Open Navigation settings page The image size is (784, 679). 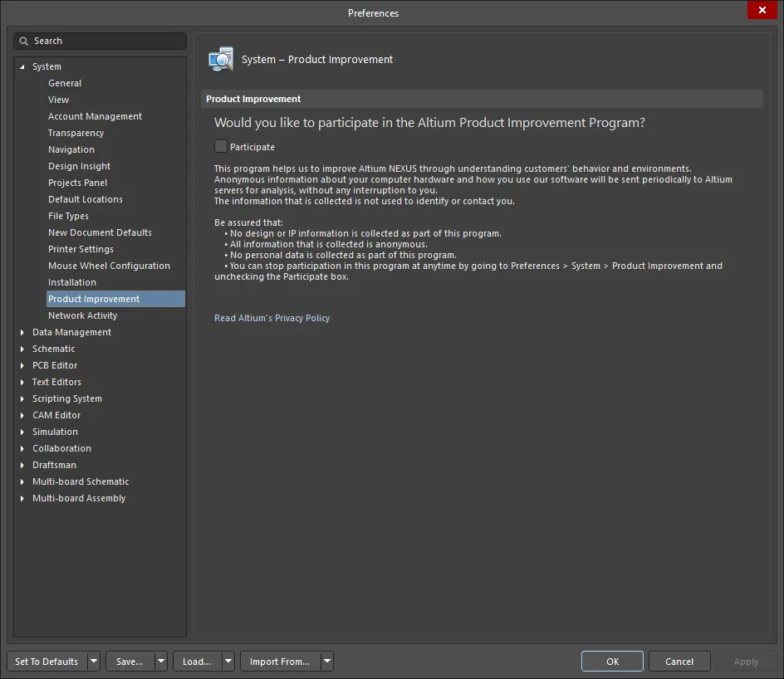[71, 149]
